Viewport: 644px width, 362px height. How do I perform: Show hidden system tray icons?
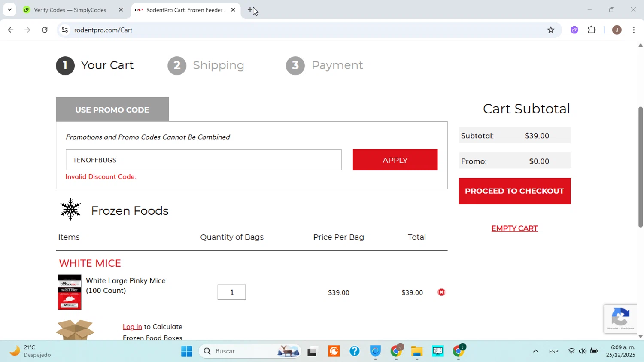pos(535,351)
